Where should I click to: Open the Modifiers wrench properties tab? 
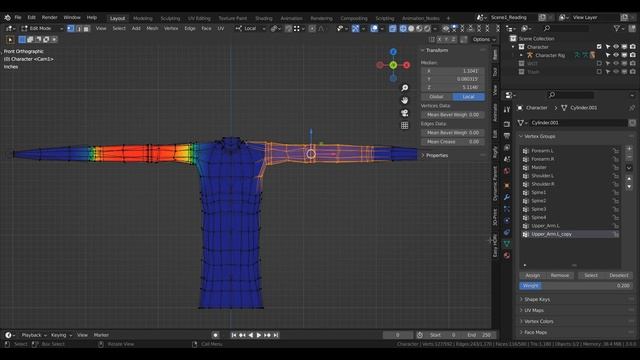pyautogui.click(x=507, y=197)
